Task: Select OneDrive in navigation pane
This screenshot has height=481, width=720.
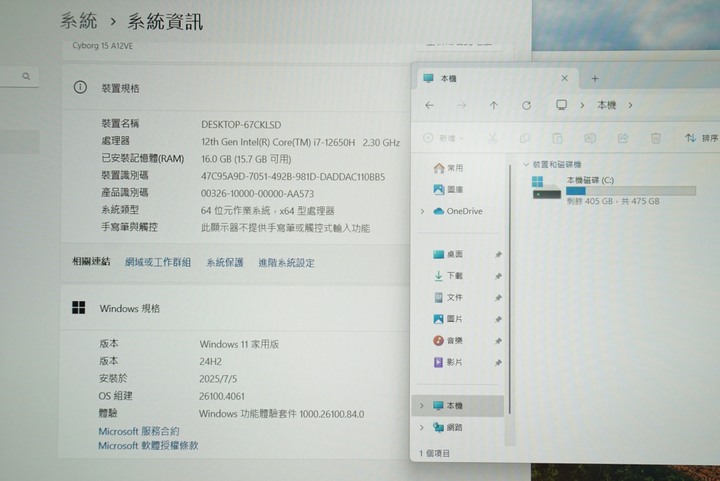Action: pos(458,211)
